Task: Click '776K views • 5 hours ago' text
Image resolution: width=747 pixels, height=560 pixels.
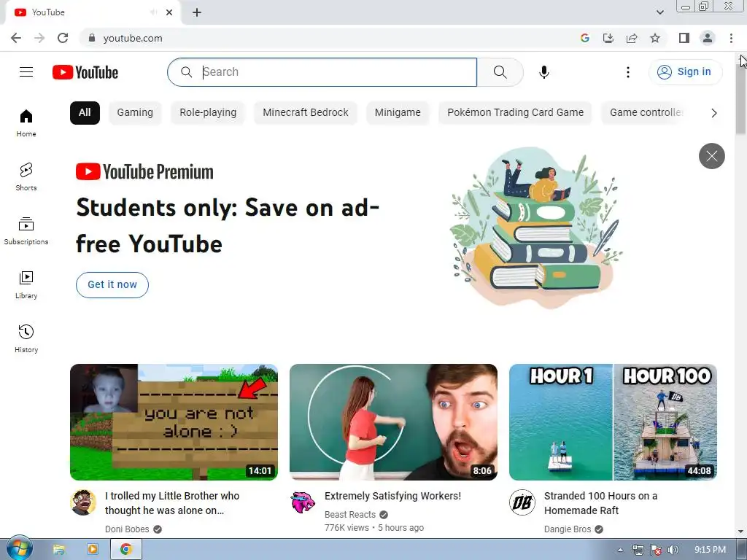Action: click(374, 528)
